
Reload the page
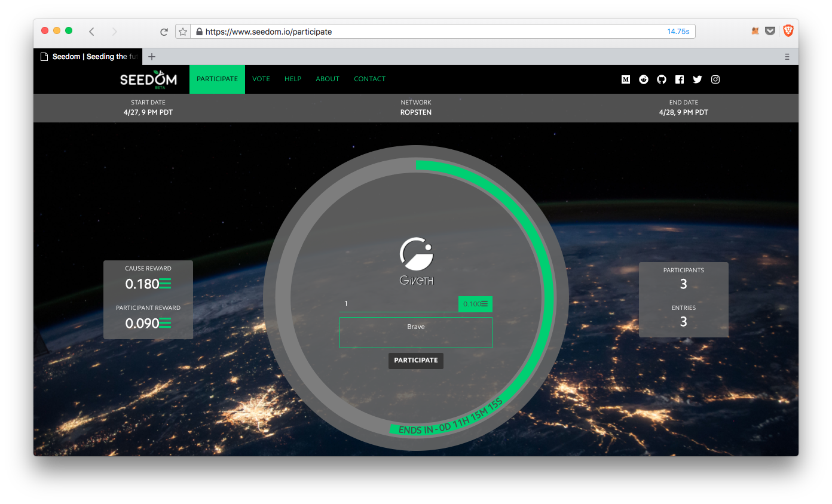click(164, 32)
